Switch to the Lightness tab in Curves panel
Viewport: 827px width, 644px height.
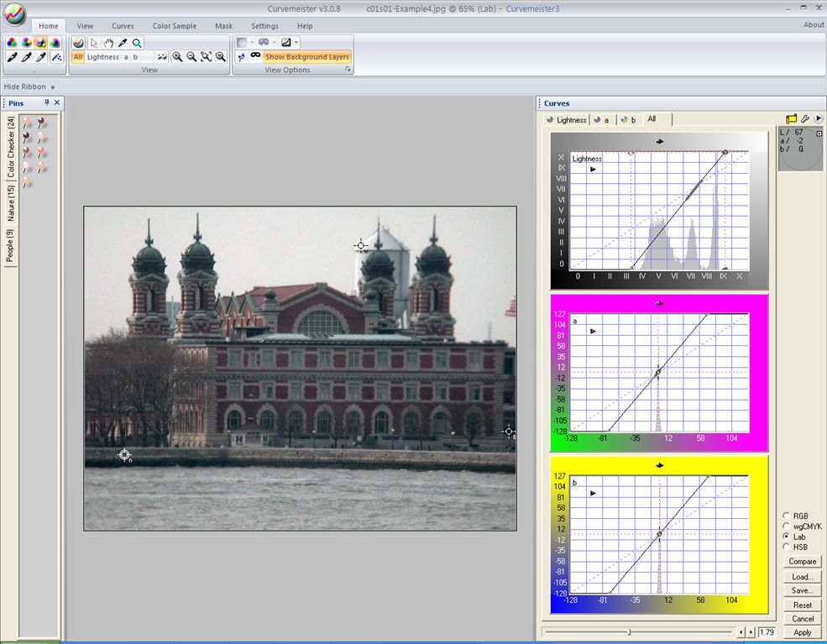pos(567,120)
